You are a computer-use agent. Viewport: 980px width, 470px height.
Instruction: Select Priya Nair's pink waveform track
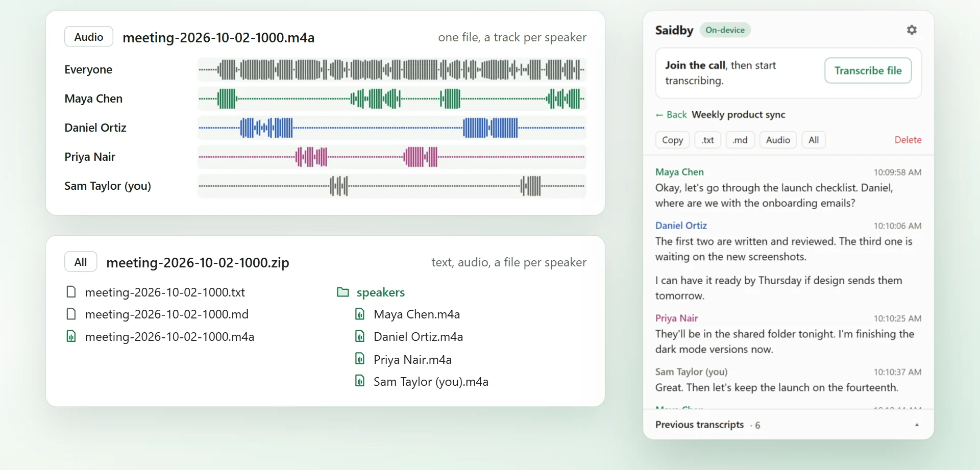[x=392, y=157]
